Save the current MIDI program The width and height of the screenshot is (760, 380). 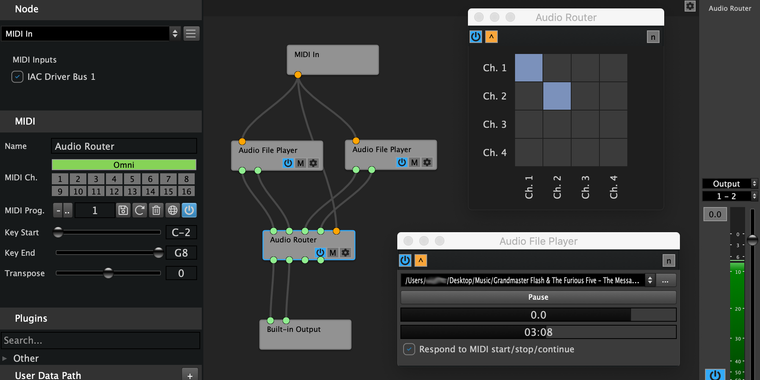click(x=123, y=210)
